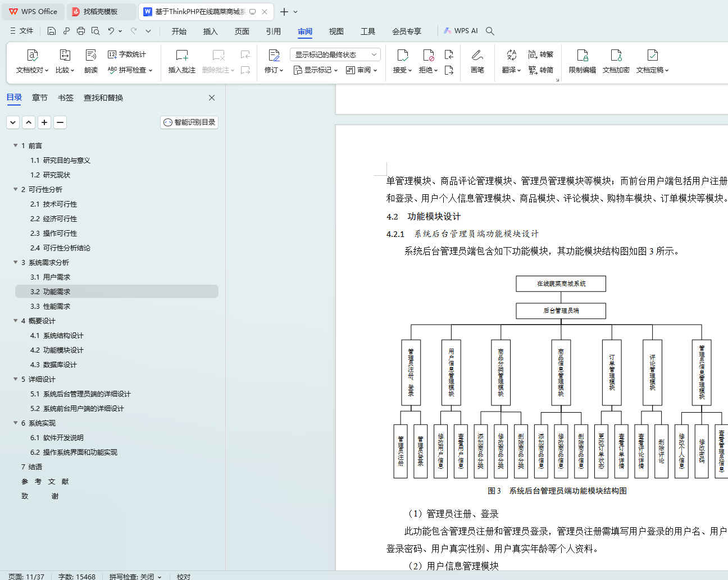Click the print preview icon
728x580 pixels.
click(95, 31)
